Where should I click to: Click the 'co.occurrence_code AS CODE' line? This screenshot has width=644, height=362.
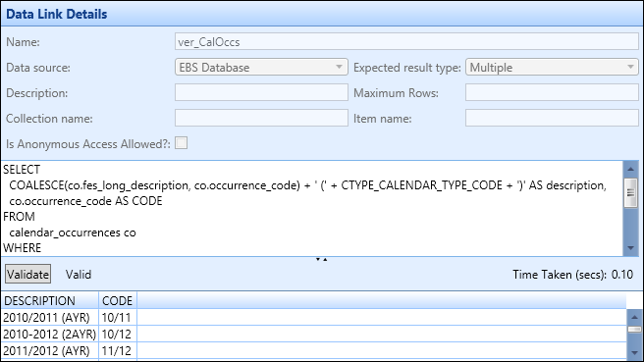(x=85, y=201)
